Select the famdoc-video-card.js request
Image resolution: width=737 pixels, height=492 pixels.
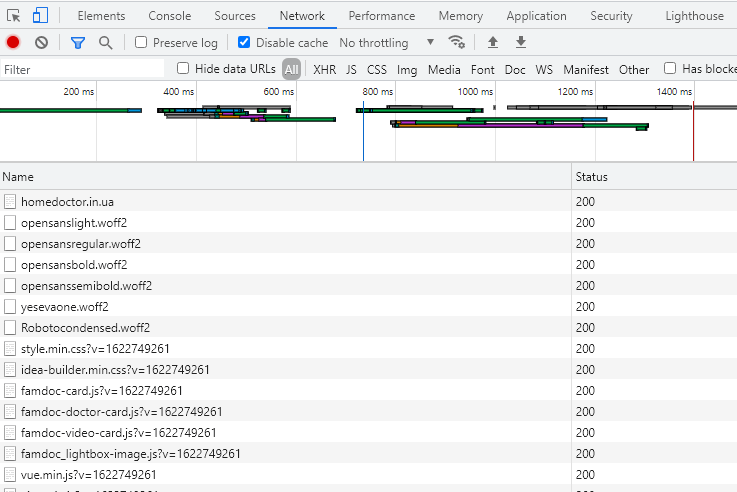pos(368,433)
